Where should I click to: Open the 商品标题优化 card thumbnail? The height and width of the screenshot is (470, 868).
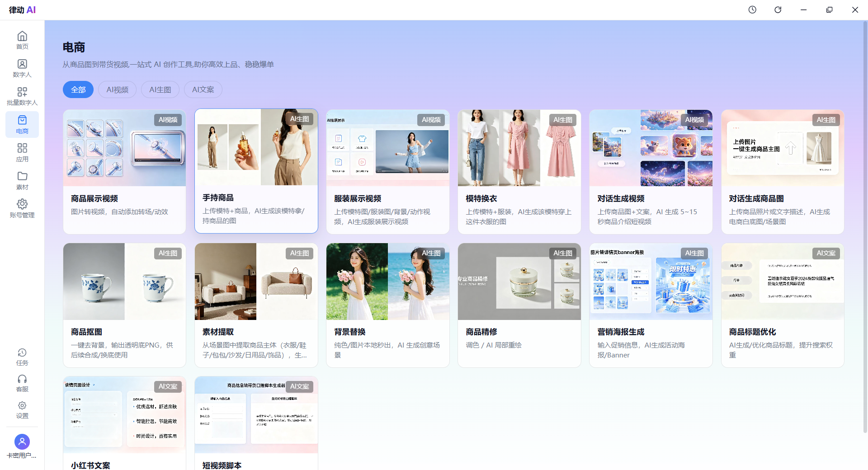[783, 282]
